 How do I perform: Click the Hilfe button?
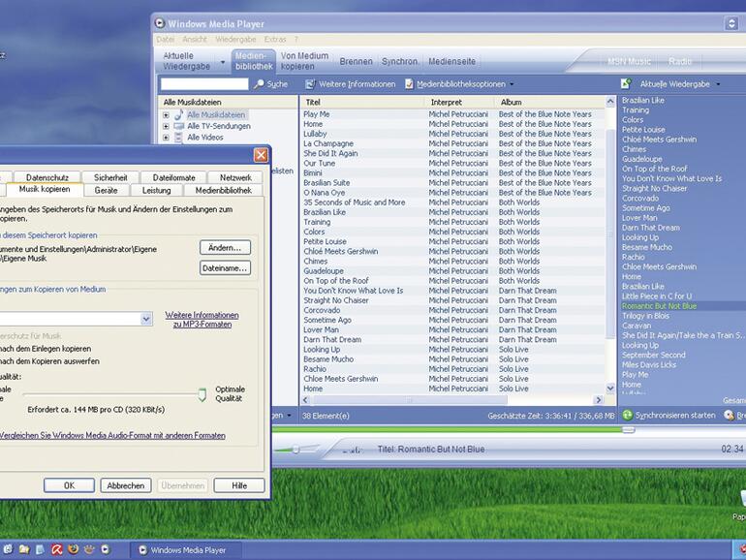tap(239, 485)
